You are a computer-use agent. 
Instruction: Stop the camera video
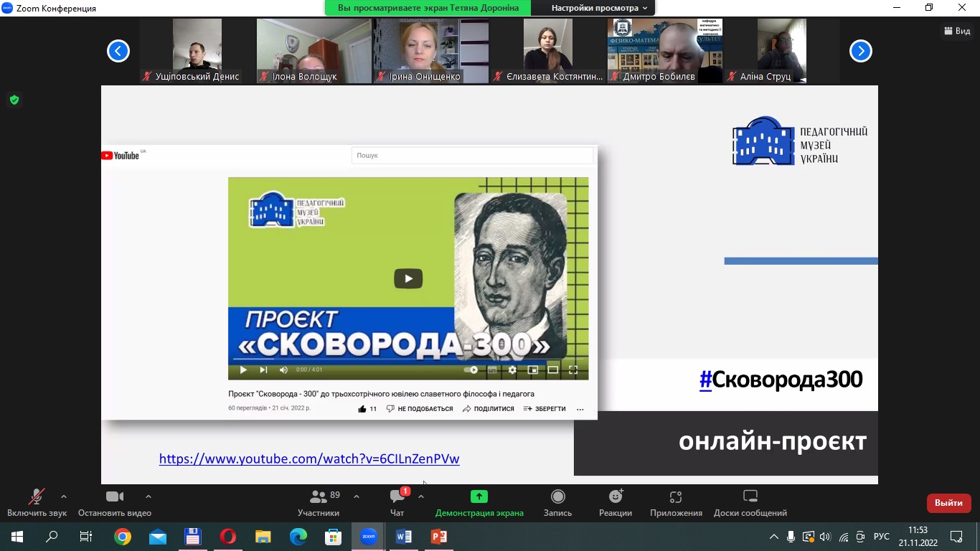(x=115, y=503)
